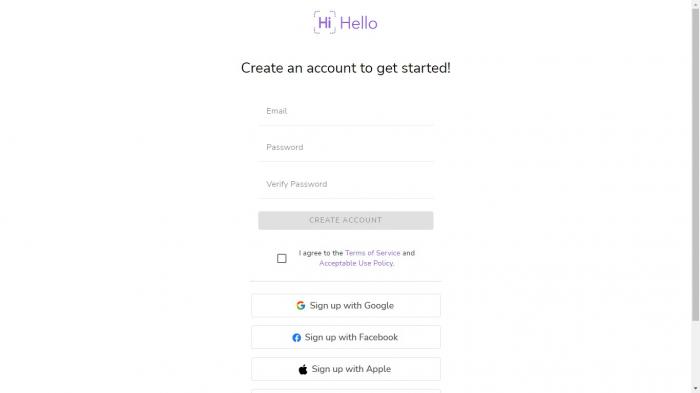The width and height of the screenshot is (700, 393).
Task: Focus the Password input field
Action: [346, 148]
